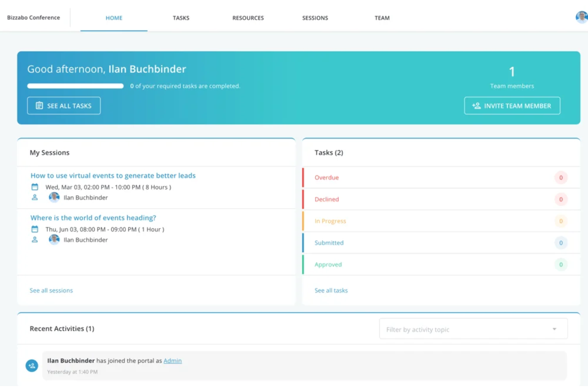Screen dimensions: 588x392
Task: Click the calendar icon for the leads session
Action: coord(35,187)
